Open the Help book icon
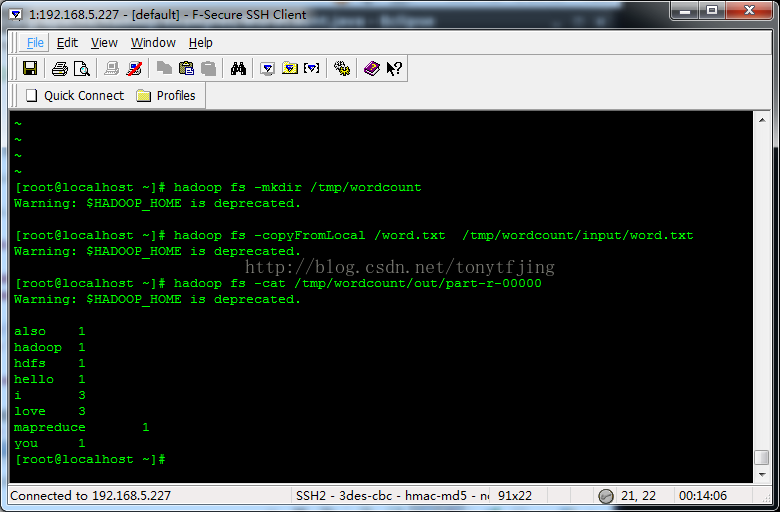 pos(372,68)
